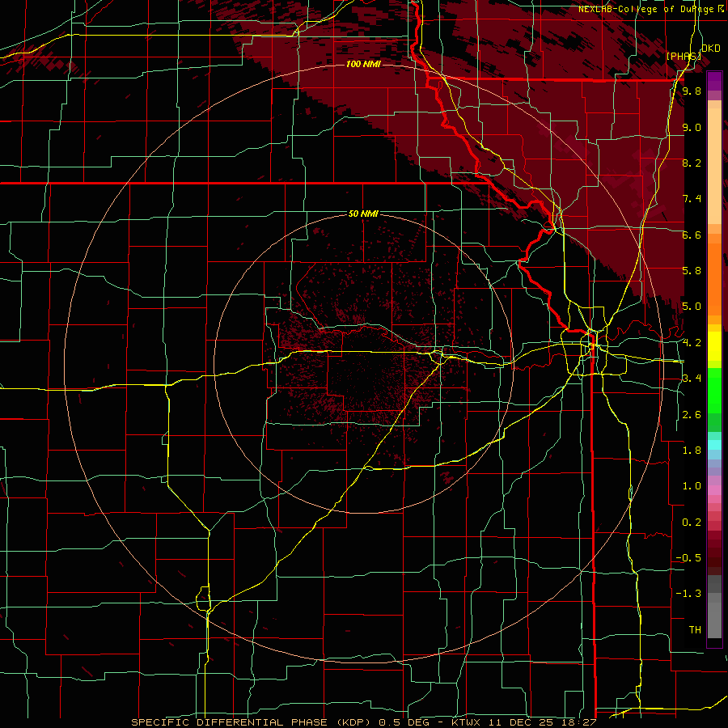Image resolution: width=728 pixels, height=728 pixels.
Task: Click the purple swatch atop the color bar
Action: pos(714,81)
